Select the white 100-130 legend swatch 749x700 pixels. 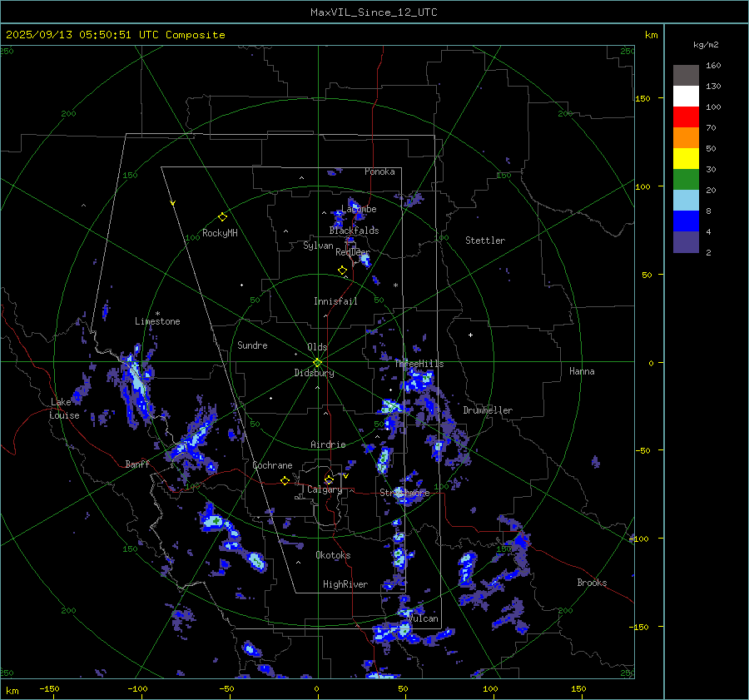(686, 97)
